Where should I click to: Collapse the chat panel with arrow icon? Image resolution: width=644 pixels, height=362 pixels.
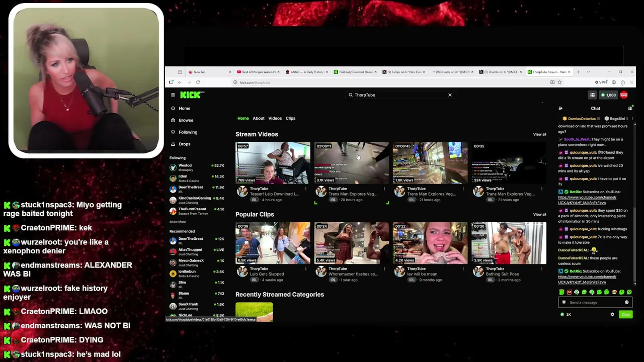click(x=560, y=109)
